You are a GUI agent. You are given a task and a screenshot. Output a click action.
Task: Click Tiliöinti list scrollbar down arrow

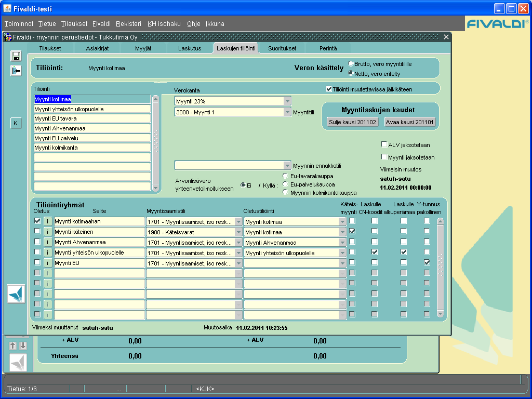156,188
